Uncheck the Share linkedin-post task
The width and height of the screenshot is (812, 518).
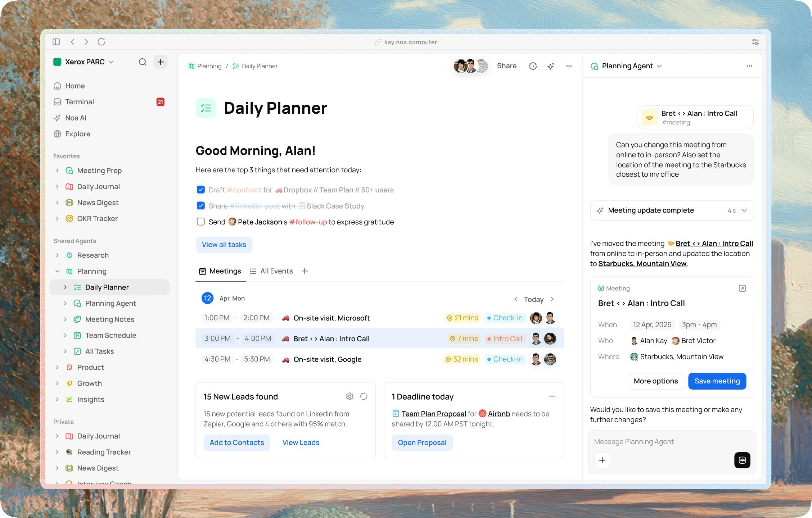coord(201,206)
